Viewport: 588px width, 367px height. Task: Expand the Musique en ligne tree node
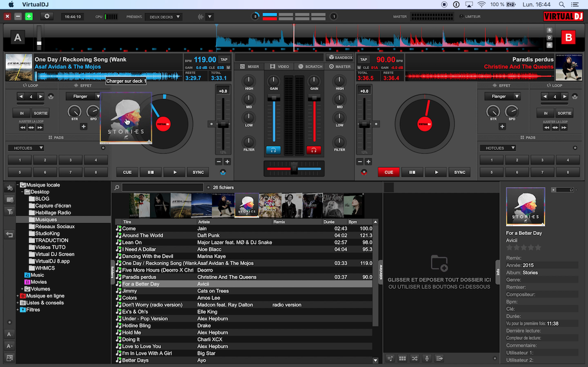(18, 296)
